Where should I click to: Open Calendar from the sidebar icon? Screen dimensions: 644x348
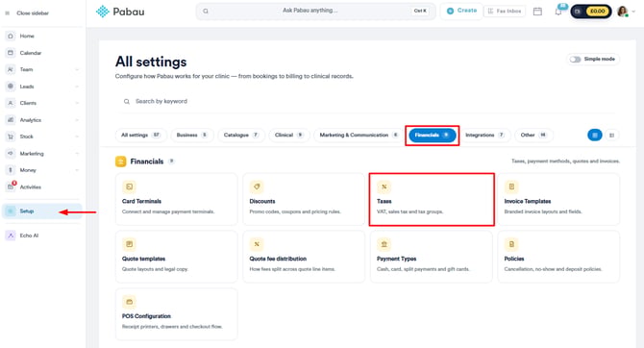click(x=11, y=53)
